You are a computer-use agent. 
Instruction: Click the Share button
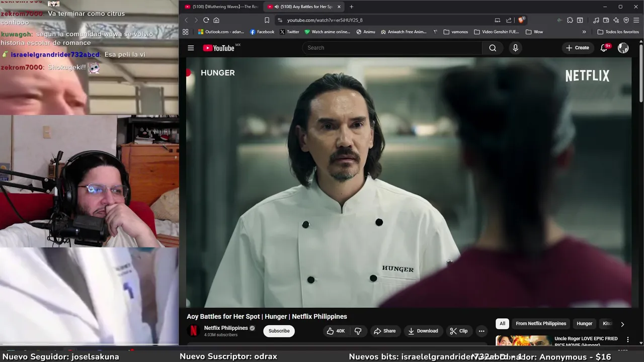pyautogui.click(x=384, y=331)
